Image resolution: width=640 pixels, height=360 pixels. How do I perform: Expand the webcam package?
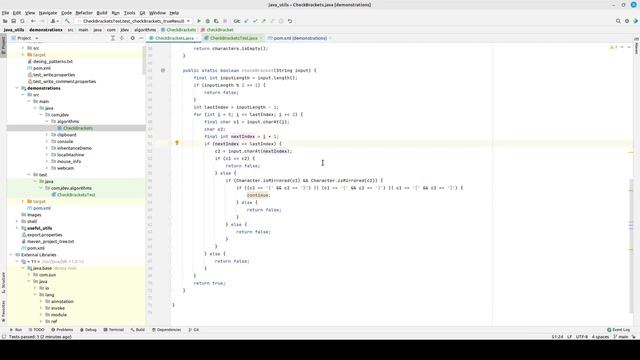click(47, 168)
